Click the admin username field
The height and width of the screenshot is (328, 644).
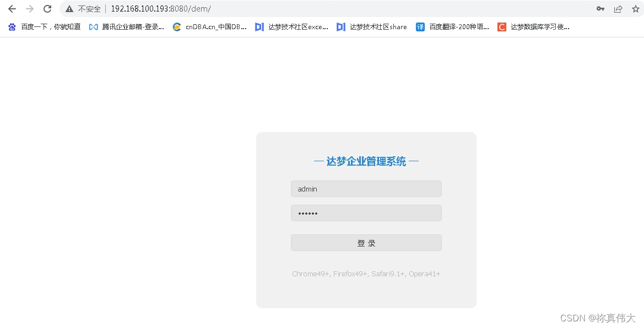point(366,189)
